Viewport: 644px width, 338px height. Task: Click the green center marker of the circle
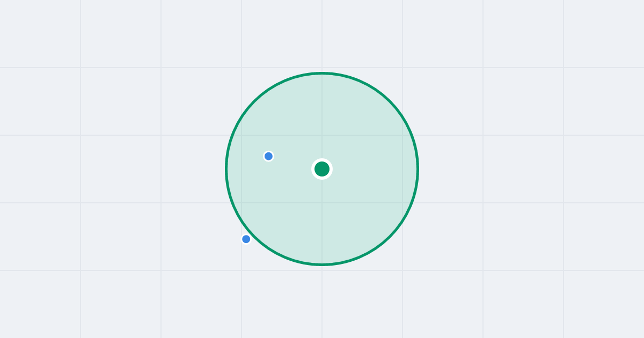[x=322, y=169]
